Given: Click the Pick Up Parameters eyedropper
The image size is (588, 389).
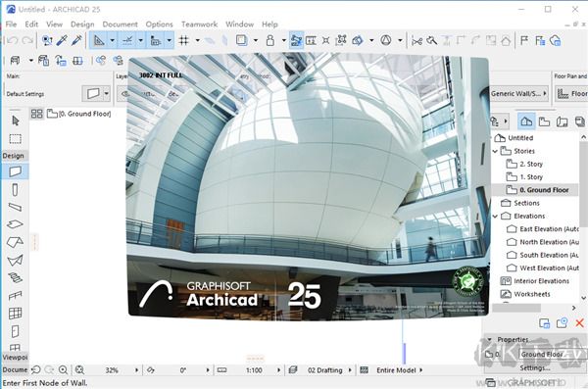Looking at the screenshot, I should click(62, 40).
